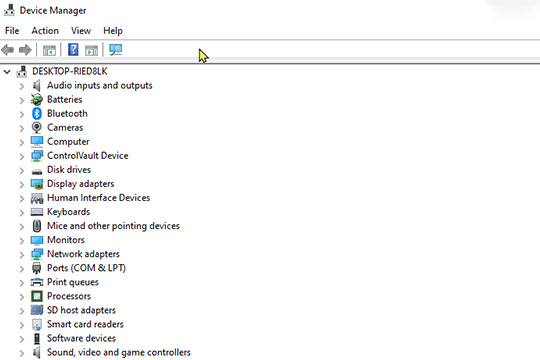Expand the Bluetooth category

(x=22, y=114)
